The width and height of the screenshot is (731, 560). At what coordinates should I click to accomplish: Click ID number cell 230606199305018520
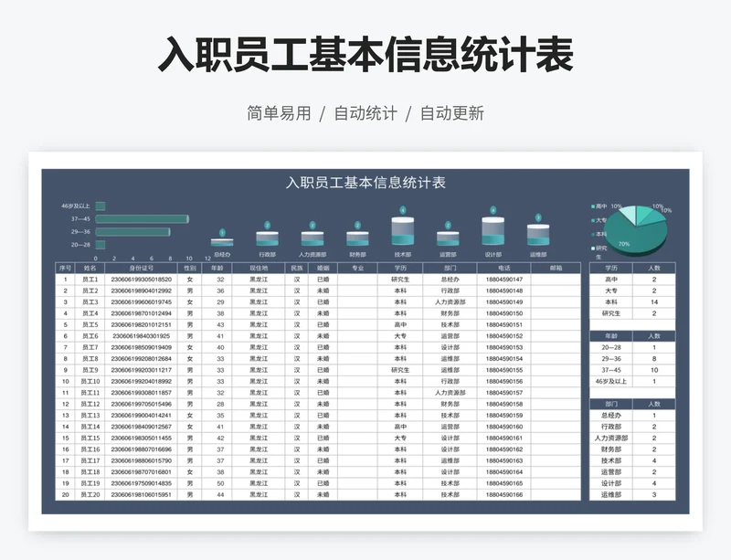tap(142, 280)
